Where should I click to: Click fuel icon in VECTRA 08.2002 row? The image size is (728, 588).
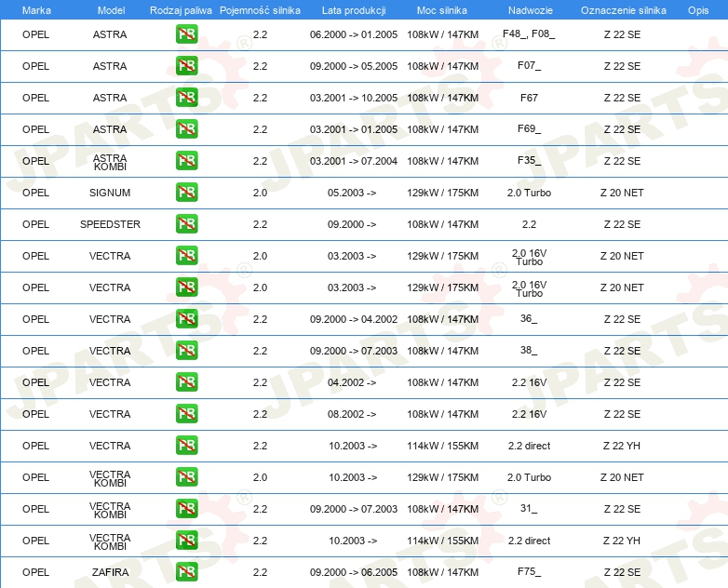[x=186, y=413]
